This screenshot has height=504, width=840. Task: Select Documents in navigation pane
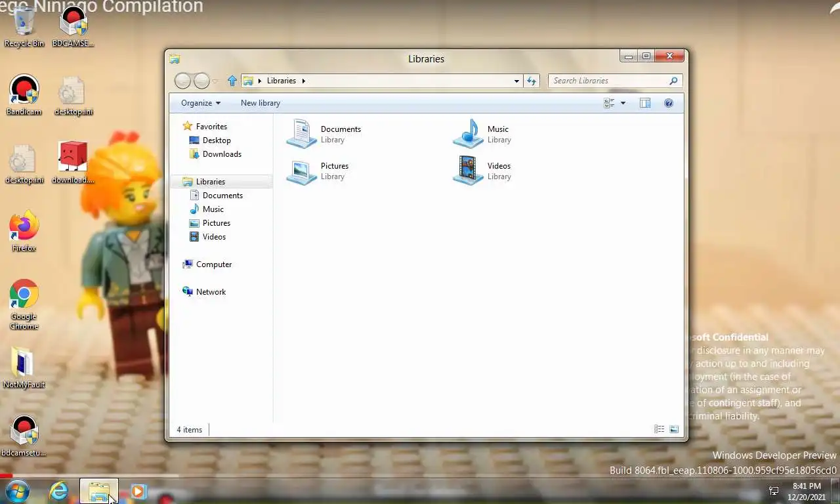(x=222, y=196)
